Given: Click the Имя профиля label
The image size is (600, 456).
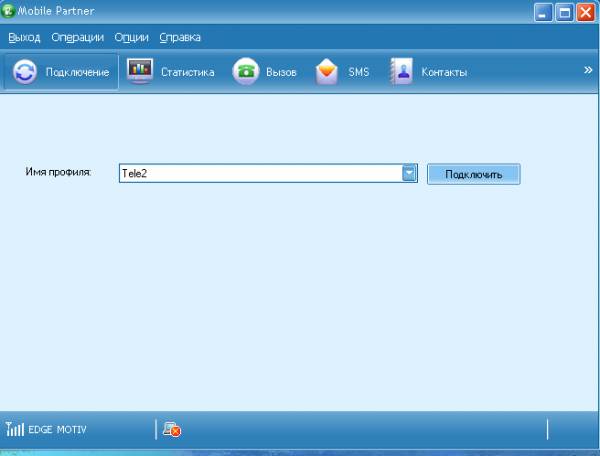Looking at the screenshot, I should tap(58, 172).
